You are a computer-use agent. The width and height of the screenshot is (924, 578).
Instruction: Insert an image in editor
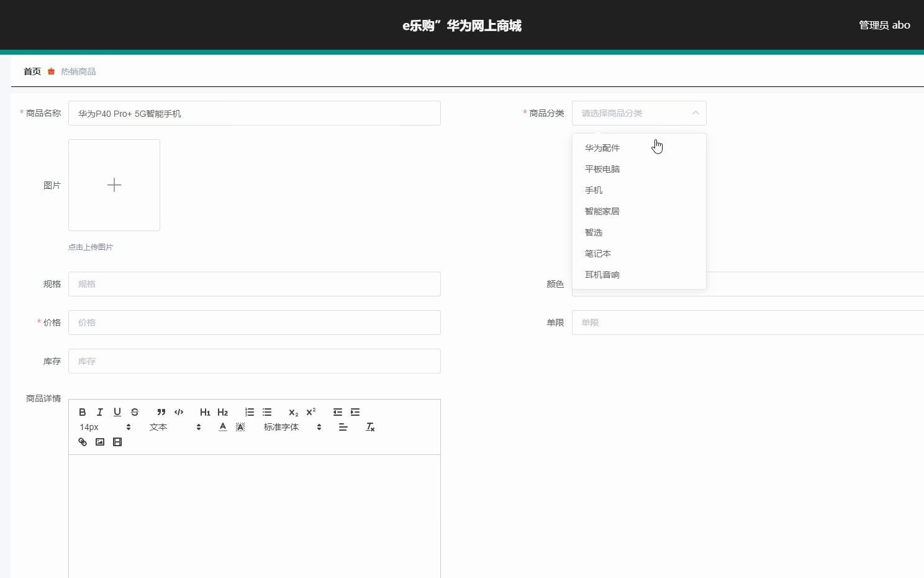pos(100,442)
